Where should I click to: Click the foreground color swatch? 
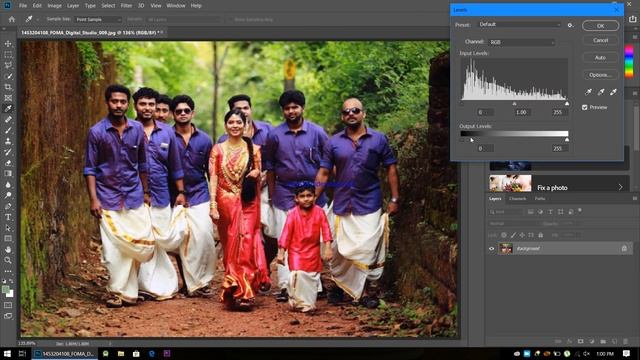click(5, 290)
